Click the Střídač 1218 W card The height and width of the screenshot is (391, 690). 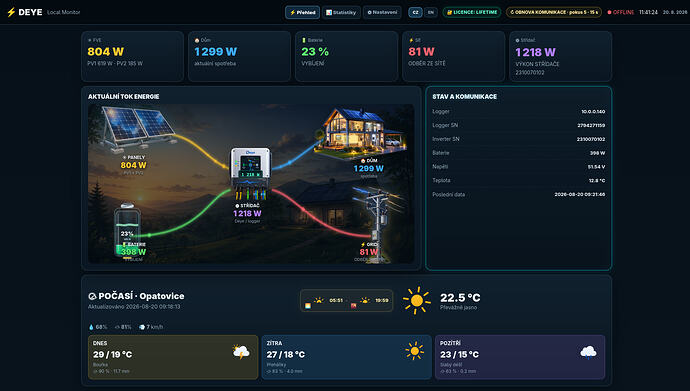tap(560, 56)
